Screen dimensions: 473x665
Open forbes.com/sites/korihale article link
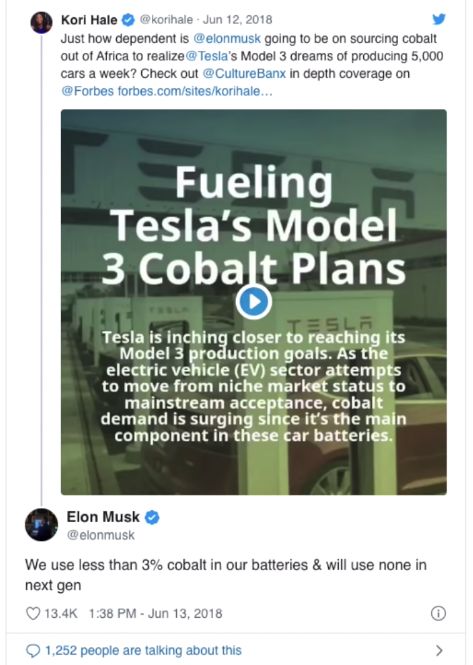195,91
